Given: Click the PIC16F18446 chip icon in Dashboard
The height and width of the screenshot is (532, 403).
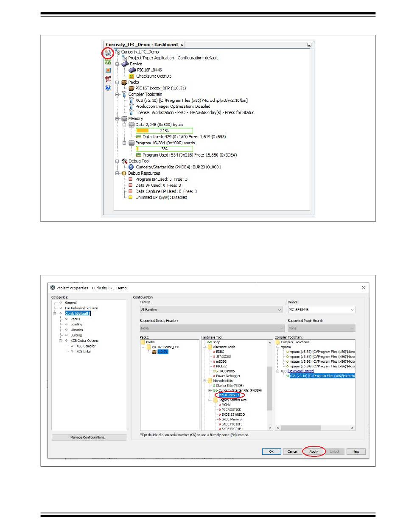Looking at the screenshot, I should pos(132,70).
